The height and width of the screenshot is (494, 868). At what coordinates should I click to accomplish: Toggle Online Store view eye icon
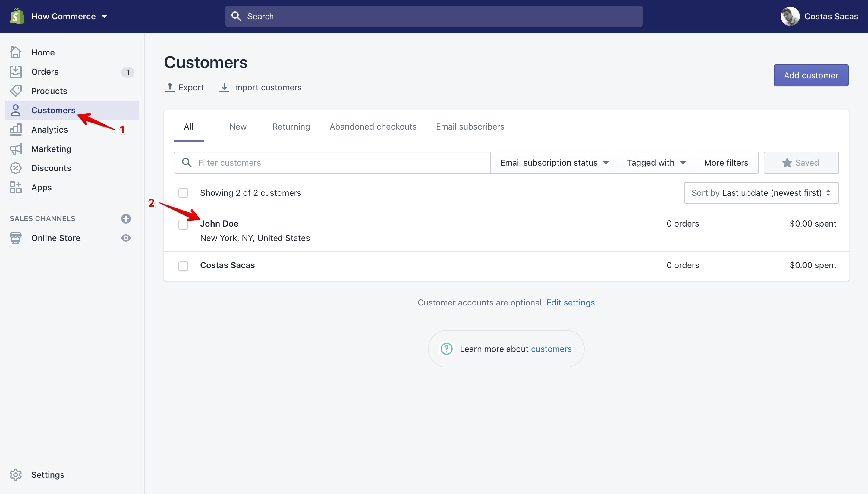point(126,238)
